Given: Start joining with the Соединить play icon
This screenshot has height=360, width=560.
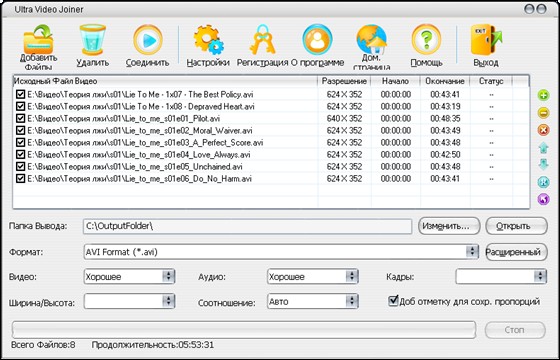Looking at the screenshot, I should (x=148, y=40).
